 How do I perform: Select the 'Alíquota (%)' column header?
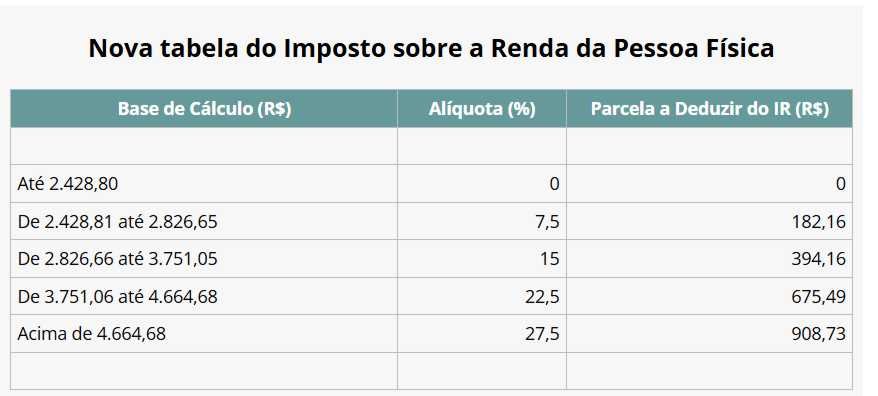point(482,109)
